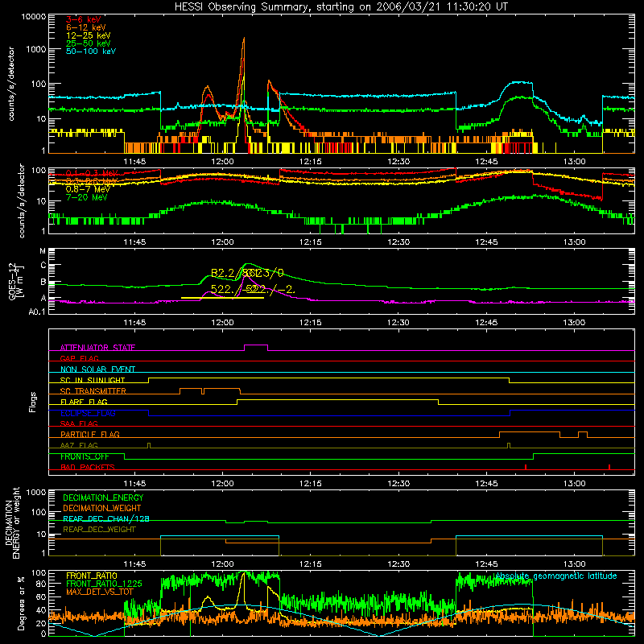Click the DECIMATION_ENERGY legend label
This screenshot has height=644, width=644.
pos(103,497)
